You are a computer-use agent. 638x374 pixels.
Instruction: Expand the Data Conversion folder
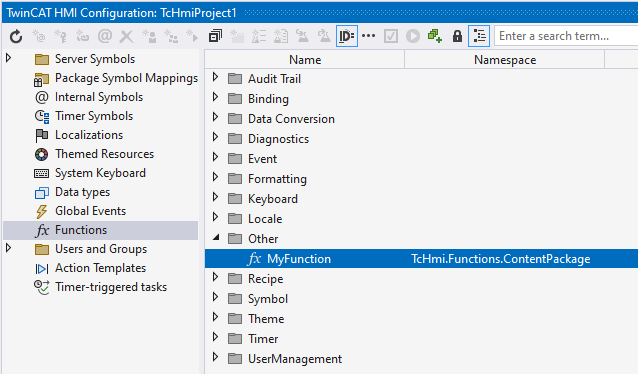point(216,117)
